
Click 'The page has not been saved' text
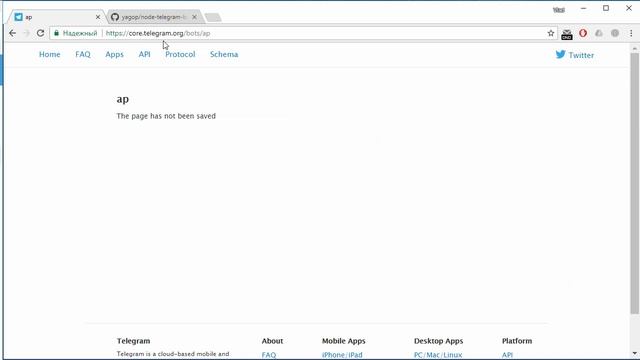[166, 116]
